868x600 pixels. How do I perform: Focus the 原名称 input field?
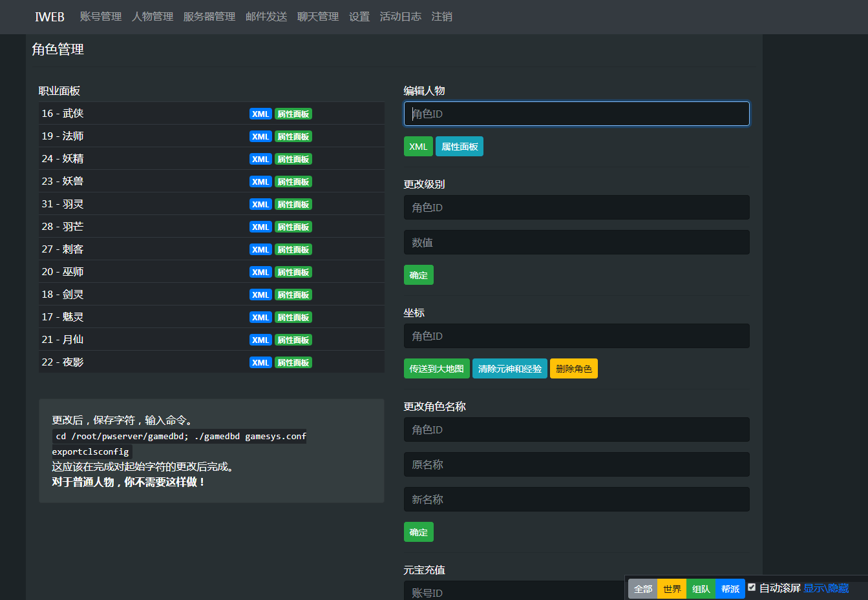pyautogui.click(x=577, y=464)
